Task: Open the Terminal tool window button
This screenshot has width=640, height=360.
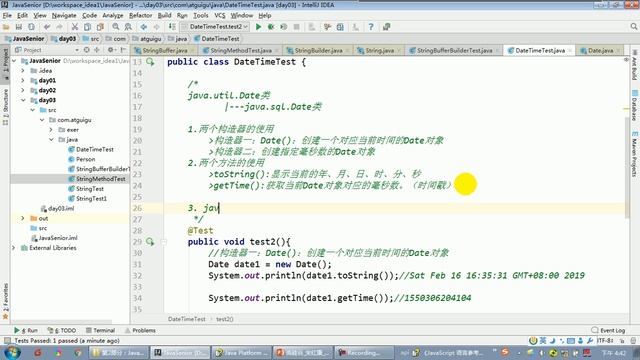Action: 100,330
